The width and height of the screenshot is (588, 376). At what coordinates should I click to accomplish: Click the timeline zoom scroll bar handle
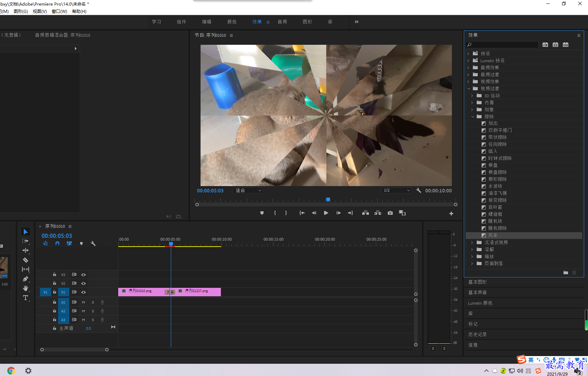(x=74, y=349)
